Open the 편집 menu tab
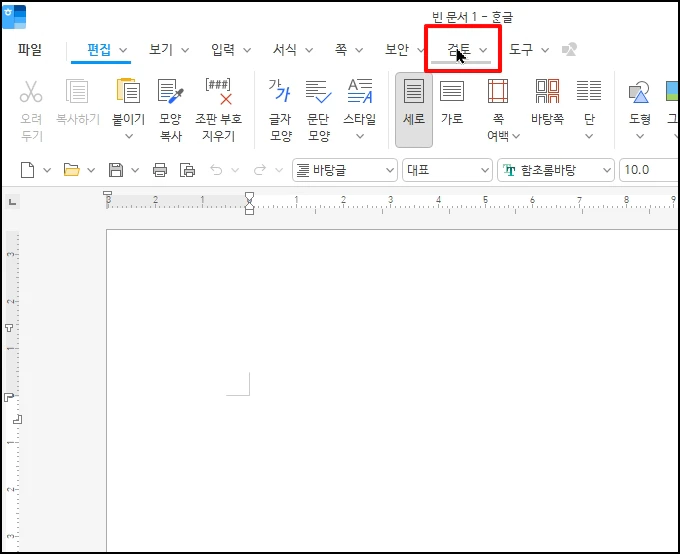 point(101,50)
